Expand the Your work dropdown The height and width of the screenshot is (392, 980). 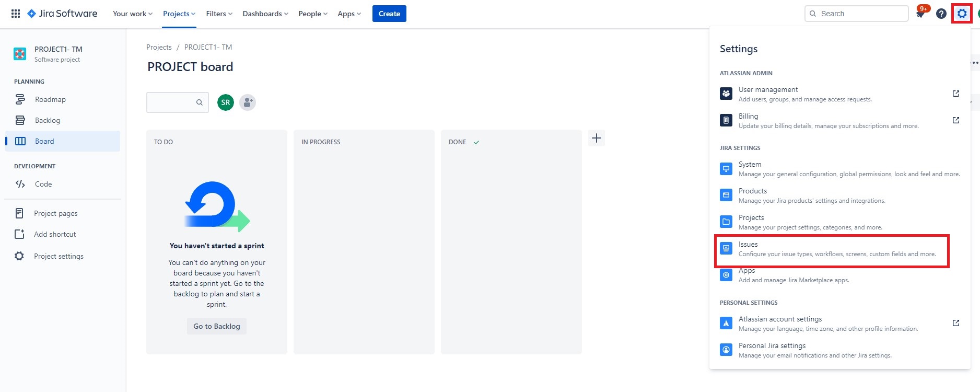pos(133,14)
